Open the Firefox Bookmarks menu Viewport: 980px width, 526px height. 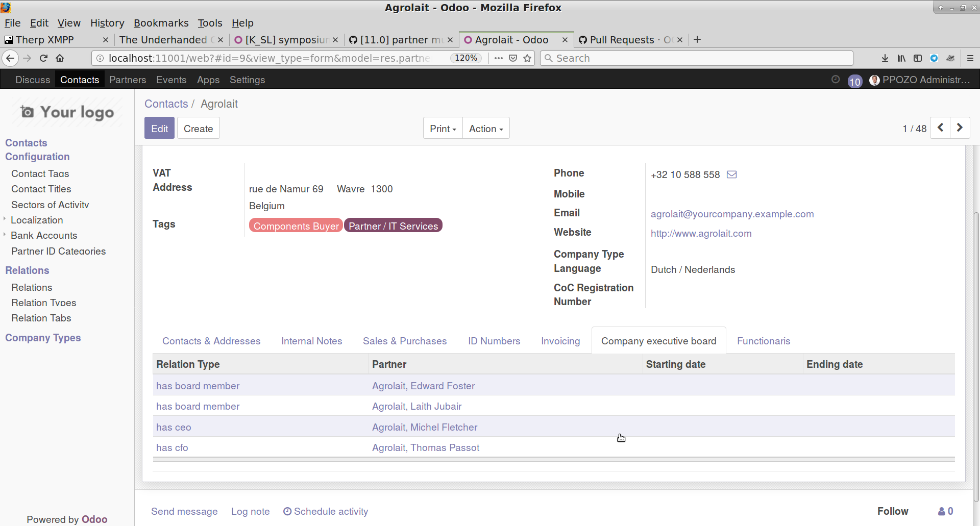click(161, 23)
